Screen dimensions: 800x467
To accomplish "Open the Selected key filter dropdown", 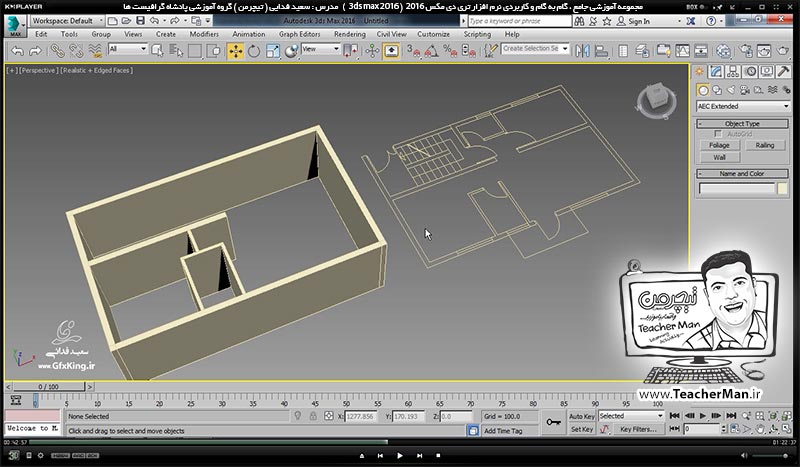I will click(x=631, y=416).
